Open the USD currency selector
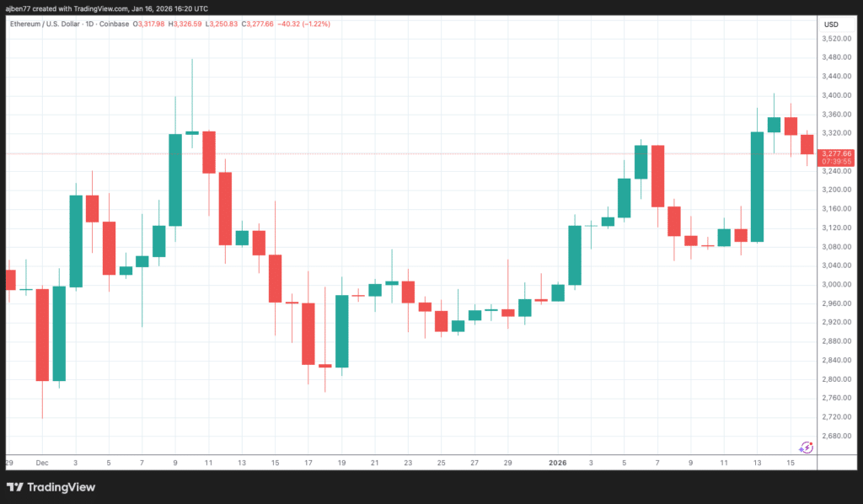Screen dimensions: 863x504 click(x=830, y=24)
